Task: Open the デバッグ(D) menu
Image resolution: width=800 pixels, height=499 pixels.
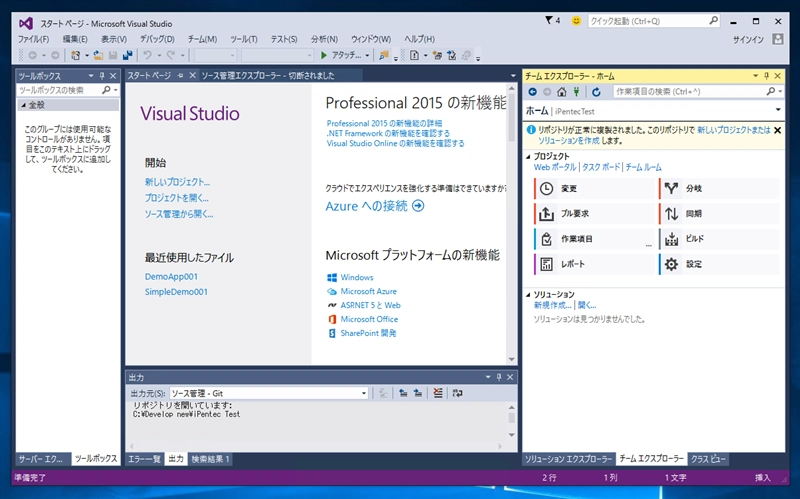Action: [157, 39]
